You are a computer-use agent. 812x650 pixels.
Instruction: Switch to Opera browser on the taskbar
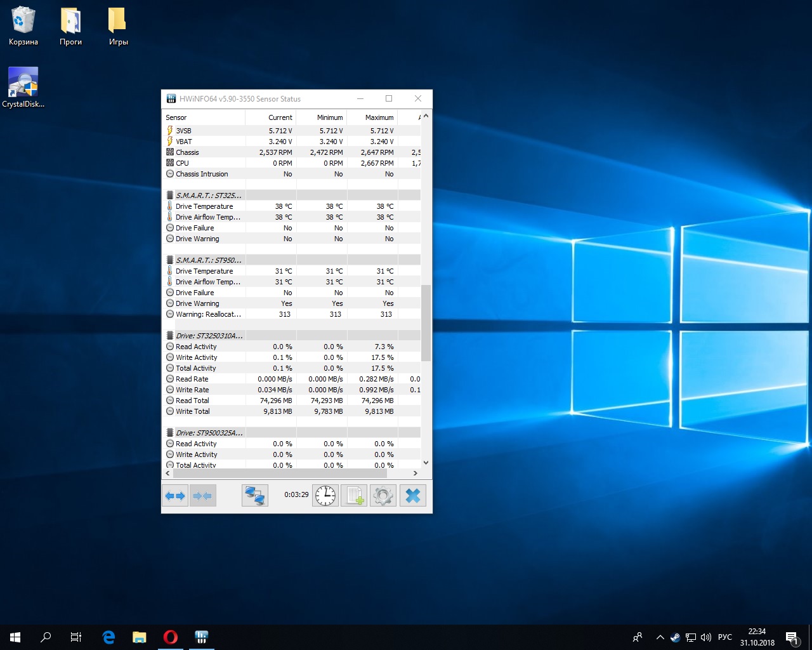coord(170,637)
